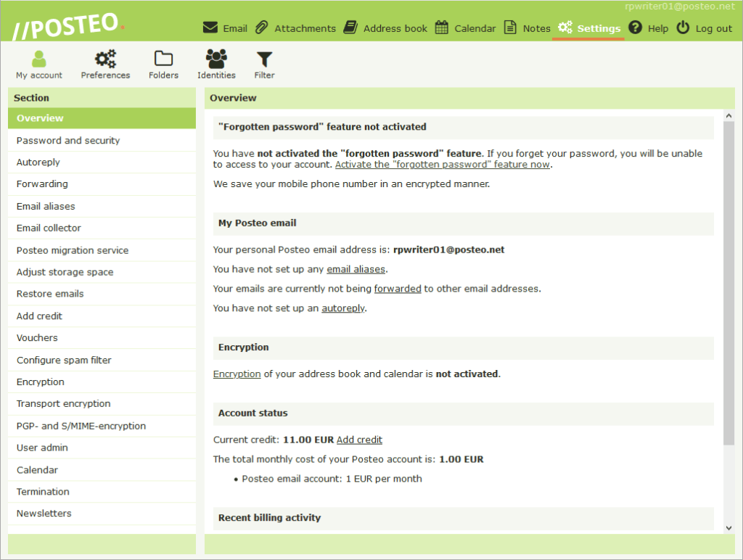Click the bold rpwriter01@posteo.net address
The image size is (743, 560).
point(448,250)
